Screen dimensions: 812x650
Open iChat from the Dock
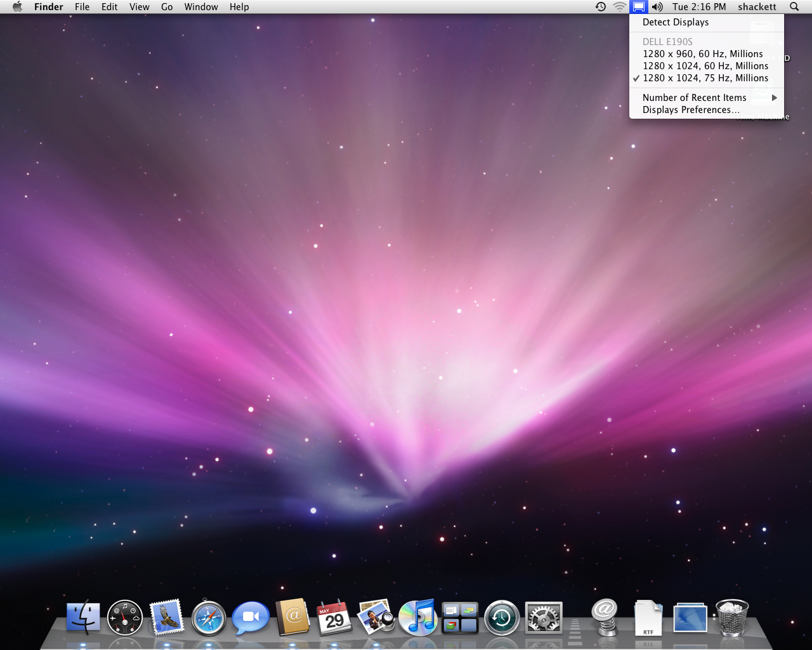click(251, 618)
